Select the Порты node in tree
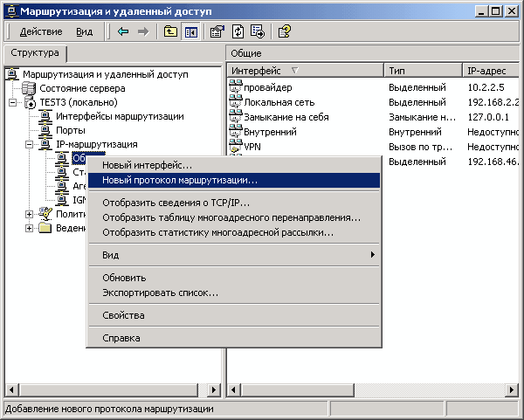This screenshot has width=524, height=420. pyautogui.click(x=71, y=130)
